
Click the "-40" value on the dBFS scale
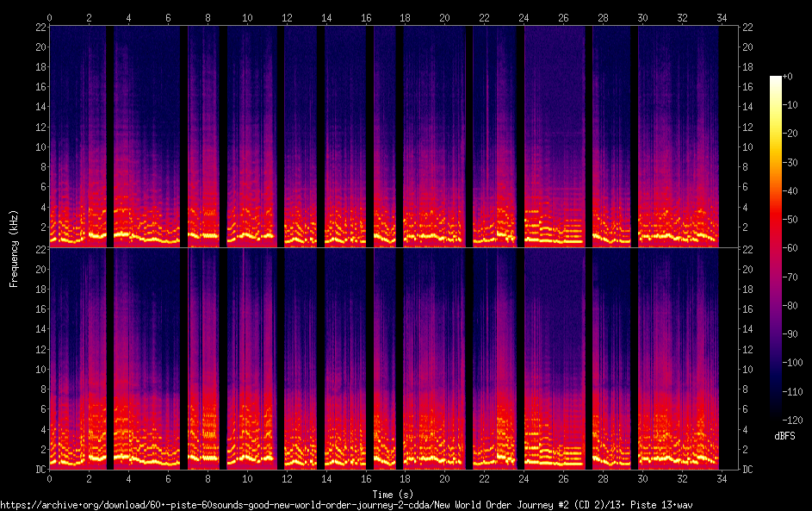click(790, 191)
